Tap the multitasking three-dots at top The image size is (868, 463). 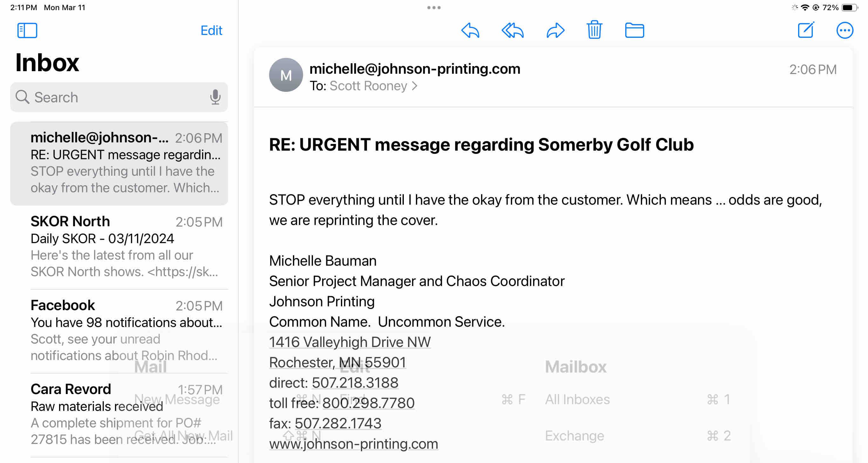(x=434, y=7)
